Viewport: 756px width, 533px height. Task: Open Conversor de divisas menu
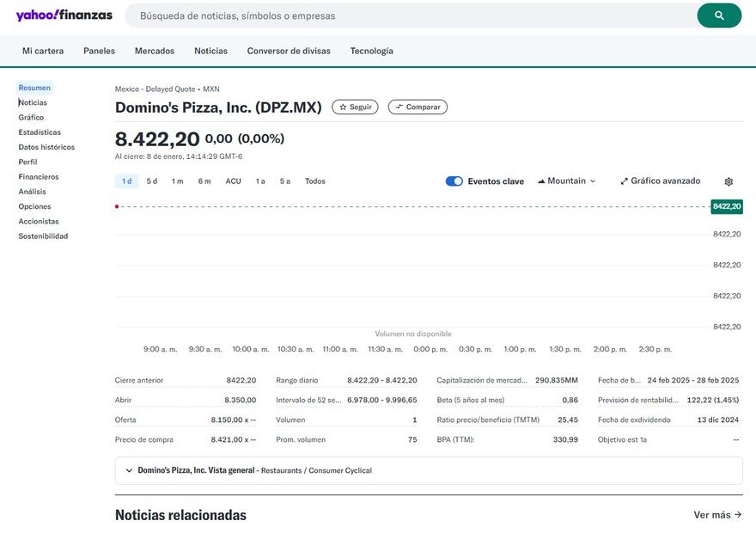pos(289,51)
